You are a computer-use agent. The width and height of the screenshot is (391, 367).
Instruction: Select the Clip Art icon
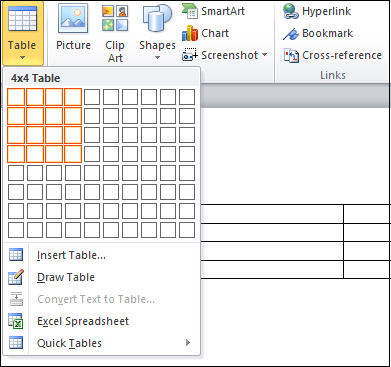point(115,18)
